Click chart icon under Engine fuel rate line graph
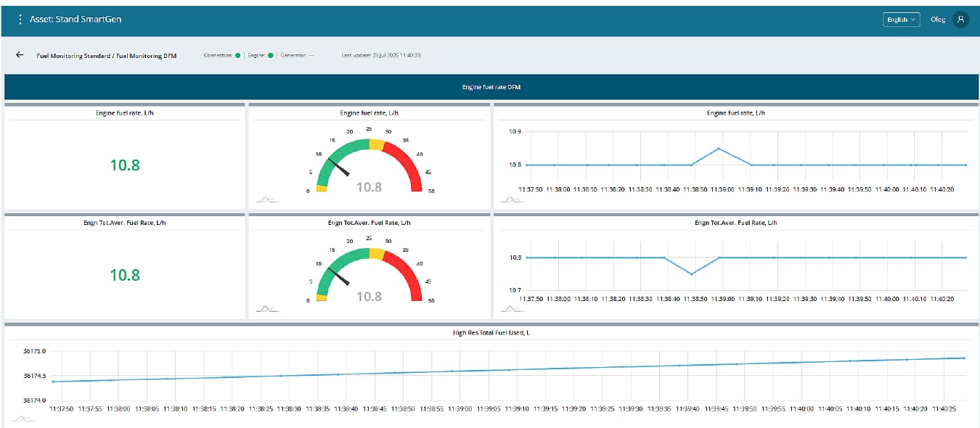The width and height of the screenshot is (980, 428). pos(511,199)
